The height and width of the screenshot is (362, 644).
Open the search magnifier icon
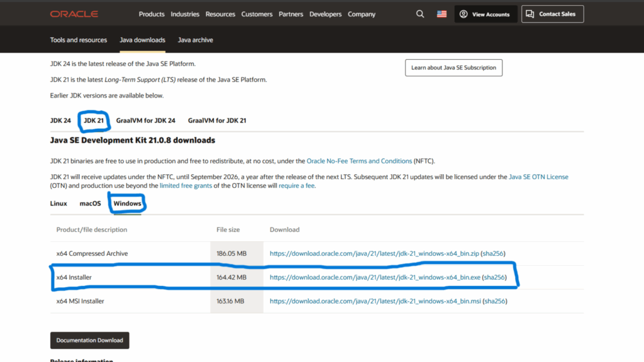pos(419,14)
